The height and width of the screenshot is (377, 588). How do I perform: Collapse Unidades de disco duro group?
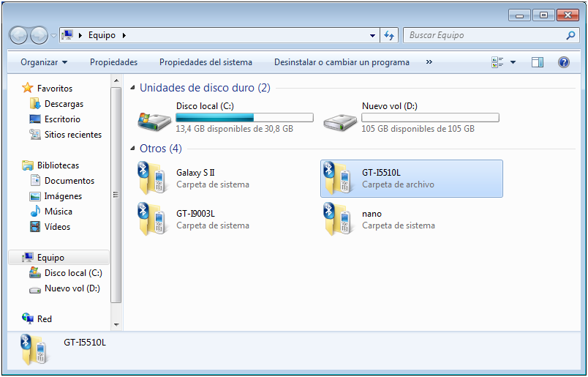point(132,88)
